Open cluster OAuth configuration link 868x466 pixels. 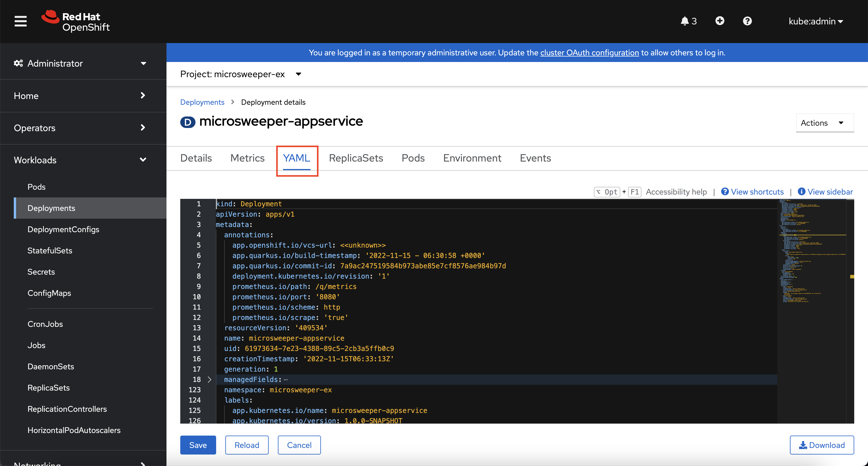pos(589,53)
